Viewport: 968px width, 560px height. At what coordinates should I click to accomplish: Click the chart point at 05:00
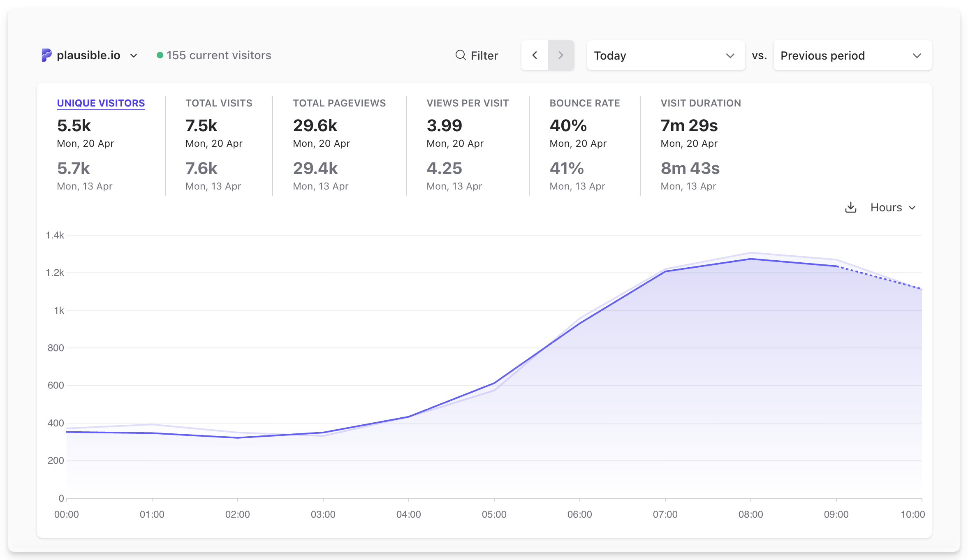[x=494, y=383]
